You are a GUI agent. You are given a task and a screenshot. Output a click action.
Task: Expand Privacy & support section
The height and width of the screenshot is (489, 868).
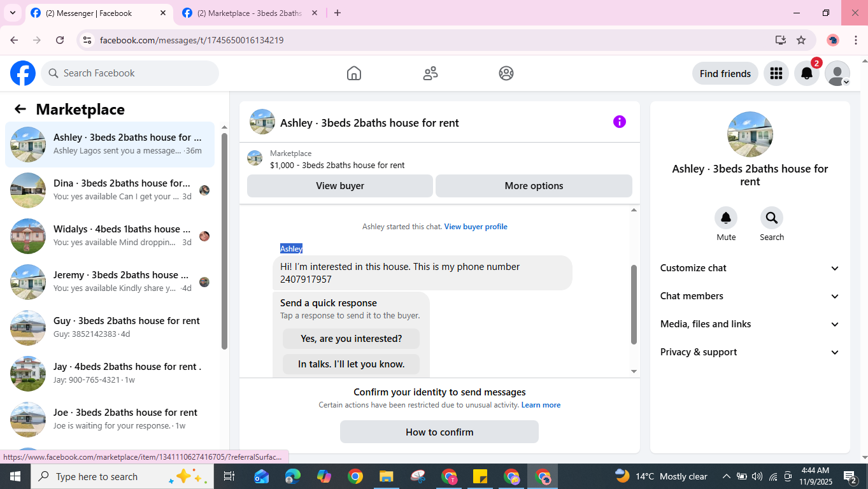pyautogui.click(x=750, y=352)
